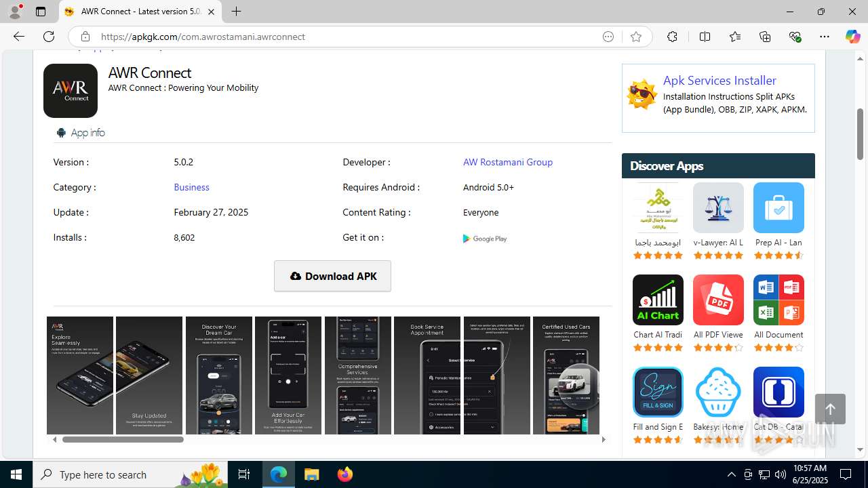Refresh the page with reload icon
This screenshot has height=488, width=868.
[x=49, y=37]
